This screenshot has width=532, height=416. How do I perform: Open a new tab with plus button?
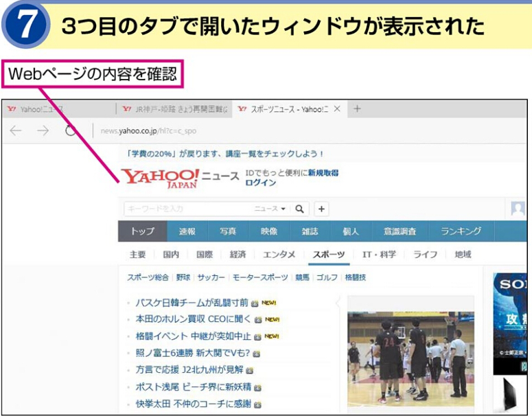pyautogui.click(x=357, y=109)
